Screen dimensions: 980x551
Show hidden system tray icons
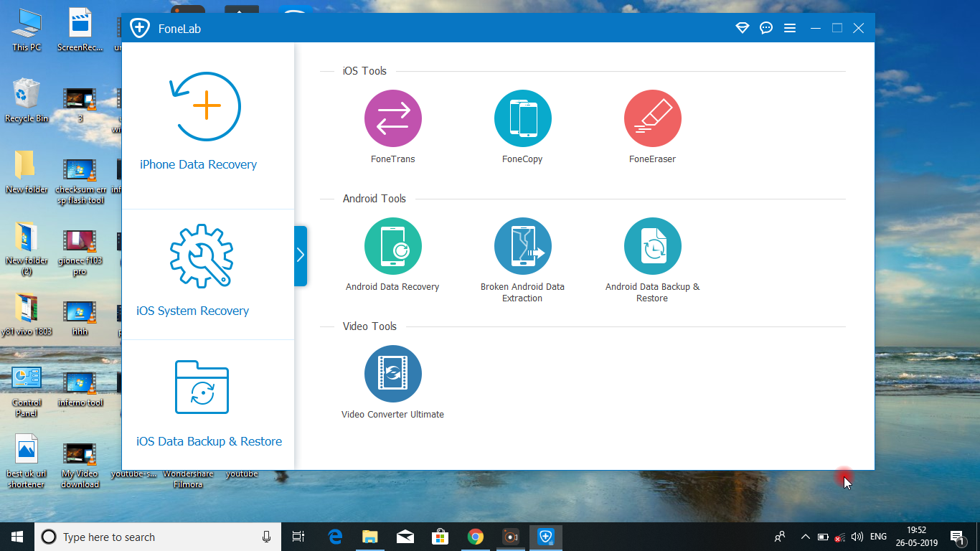tap(805, 537)
